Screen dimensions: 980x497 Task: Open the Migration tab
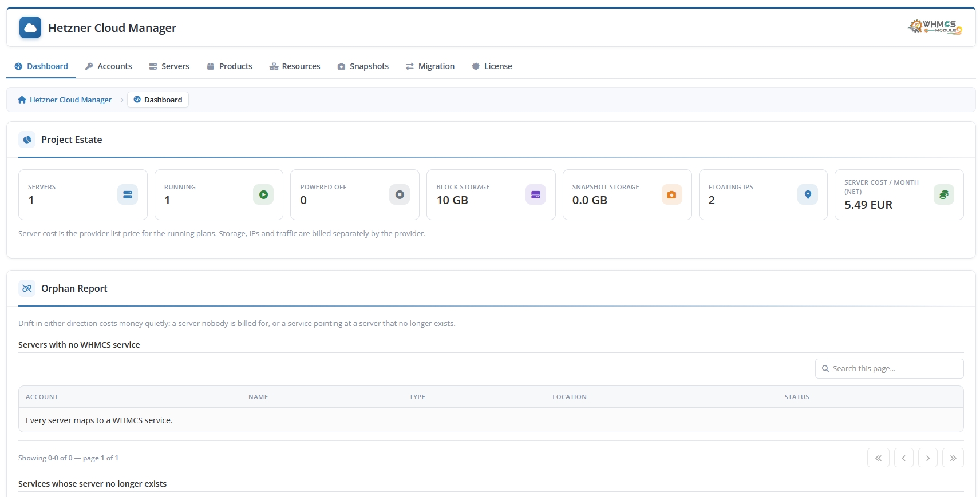pos(430,66)
